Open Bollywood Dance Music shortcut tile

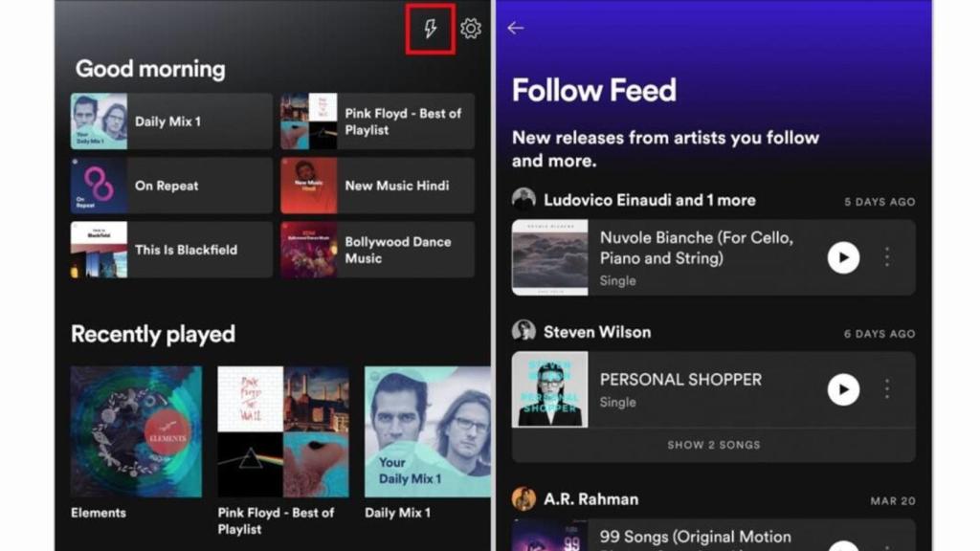[x=377, y=250]
